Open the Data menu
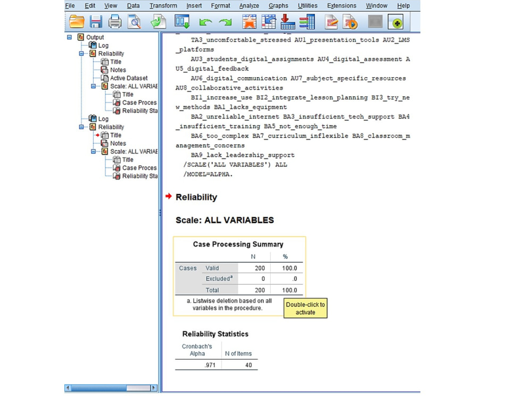This screenshot has height=399, width=532. pos(134,6)
